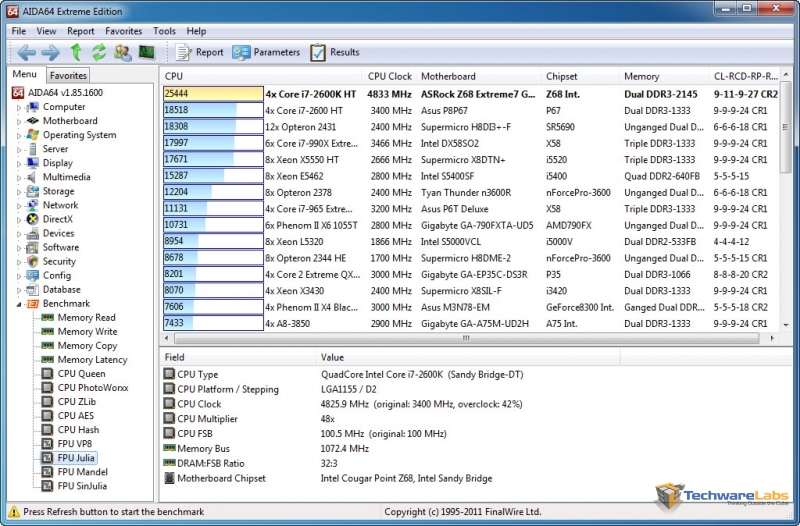Sort by the Motherboard column header
800x526 pixels.
click(479, 76)
